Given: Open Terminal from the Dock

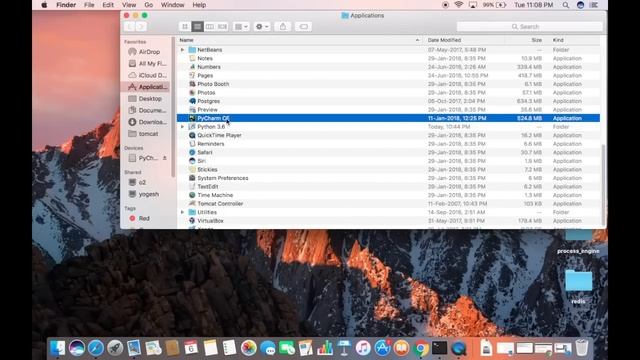Looking at the screenshot, I should [x=440, y=348].
